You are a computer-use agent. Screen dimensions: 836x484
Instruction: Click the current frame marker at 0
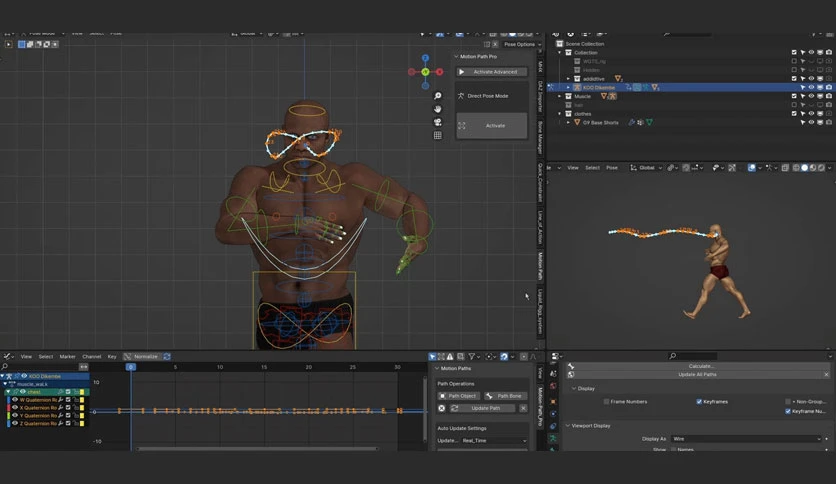(x=131, y=367)
